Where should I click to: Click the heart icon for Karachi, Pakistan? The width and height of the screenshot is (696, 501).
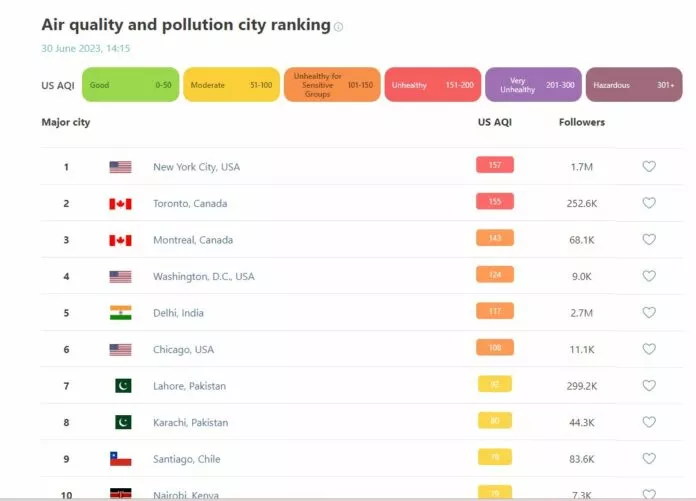pos(648,422)
